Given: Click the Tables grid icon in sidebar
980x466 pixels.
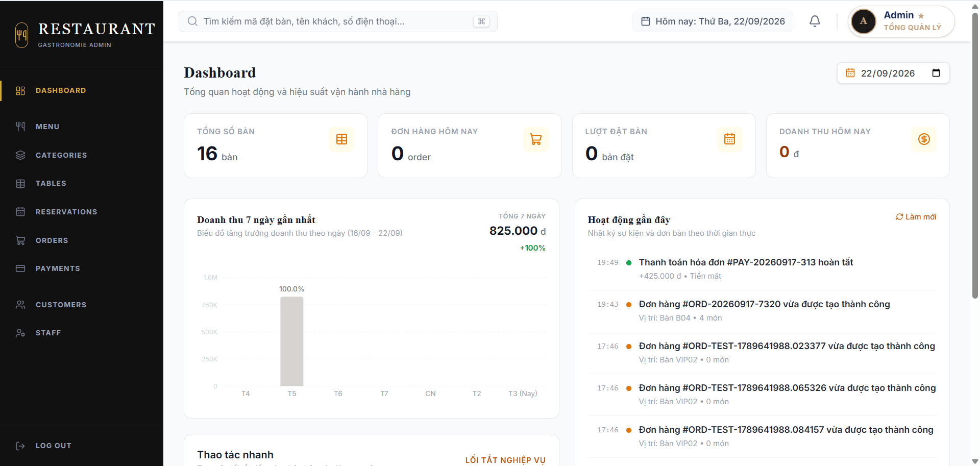Looking at the screenshot, I should click(x=20, y=184).
